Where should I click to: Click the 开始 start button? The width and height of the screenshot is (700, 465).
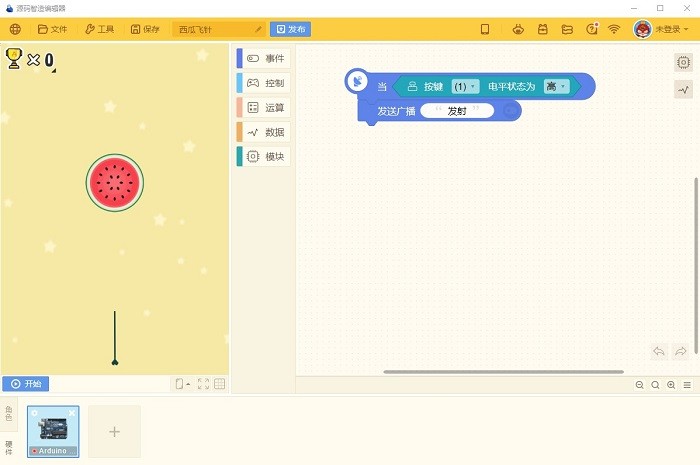point(26,384)
